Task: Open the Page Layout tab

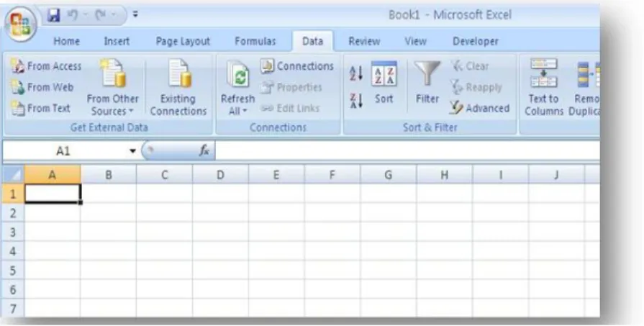Action: click(x=183, y=41)
